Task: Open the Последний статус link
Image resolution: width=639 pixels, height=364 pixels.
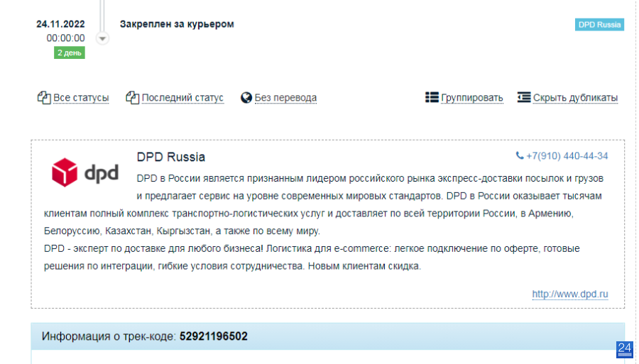Action: click(x=182, y=98)
